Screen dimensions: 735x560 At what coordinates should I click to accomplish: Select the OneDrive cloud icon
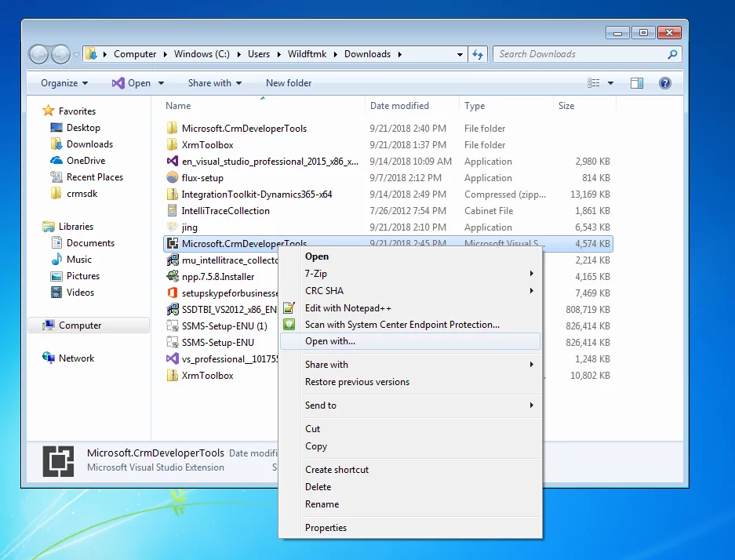[x=56, y=160]
